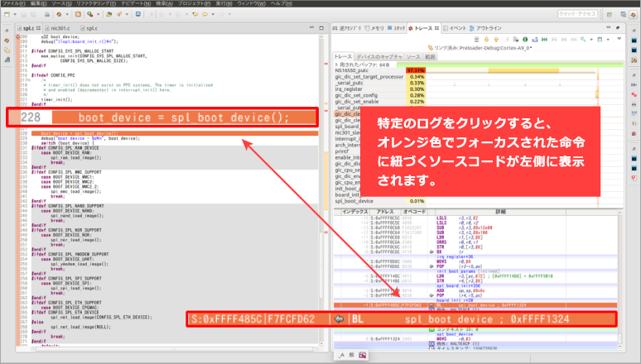The height and width of the screenshot is (364, 641).
Task: Open the 実行(R) menu
Action: [224, 3]
